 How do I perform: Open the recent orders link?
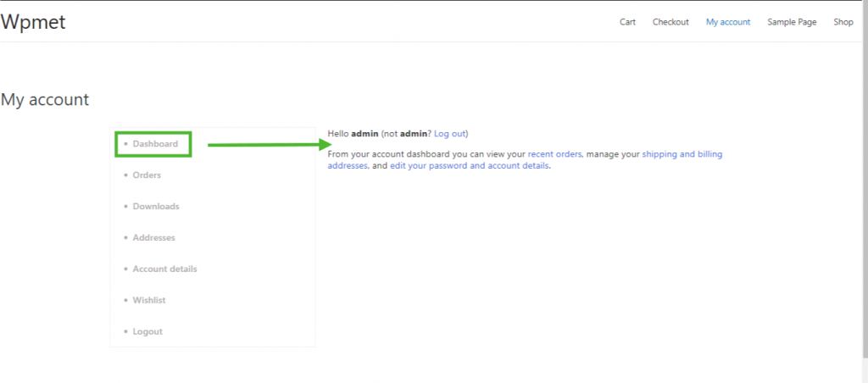[x=554, y=154]
